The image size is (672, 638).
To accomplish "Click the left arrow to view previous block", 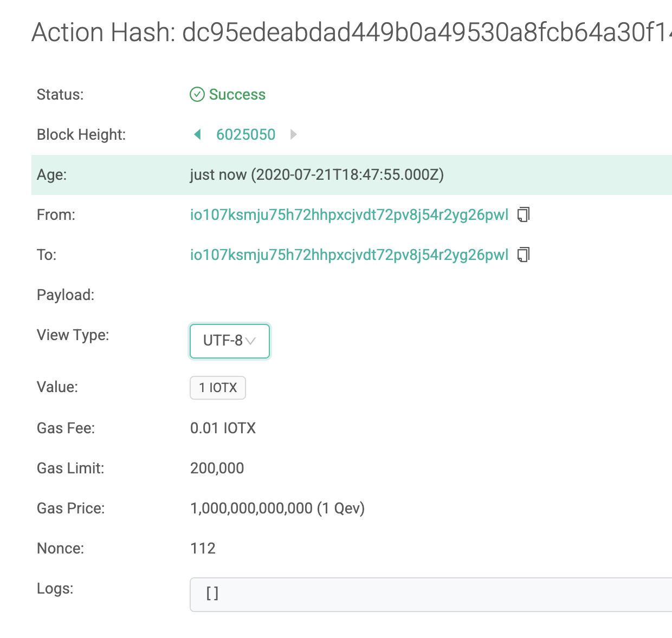I will (x=197, y=134).
